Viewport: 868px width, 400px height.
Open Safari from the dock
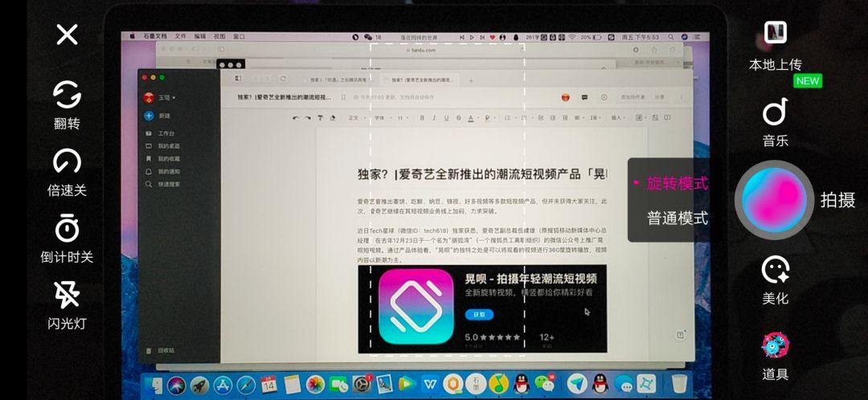pos(246,384)
